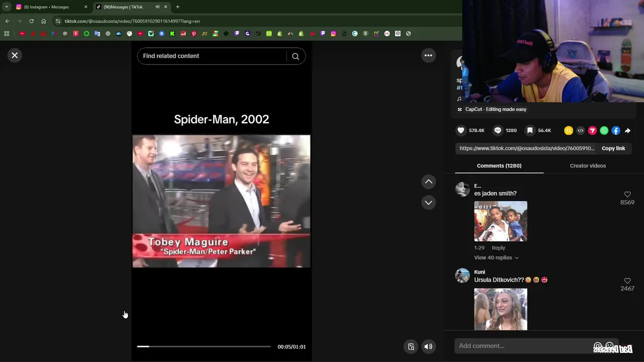Viewport: 644px width, 362px height.
Task: Toggle the floating player icon beside volume
Action: tap(411, 346)
